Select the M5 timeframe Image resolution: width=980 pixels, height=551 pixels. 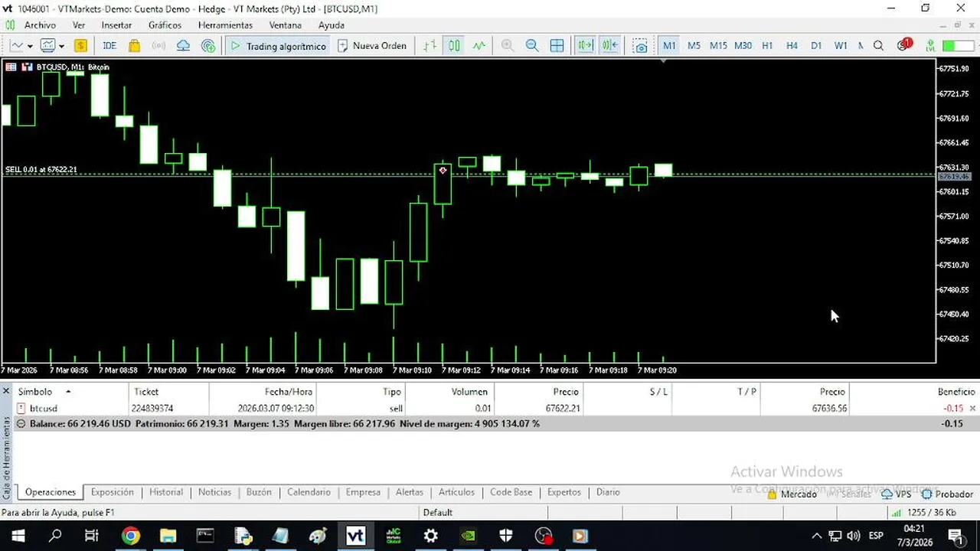click(x=694, y=46)
